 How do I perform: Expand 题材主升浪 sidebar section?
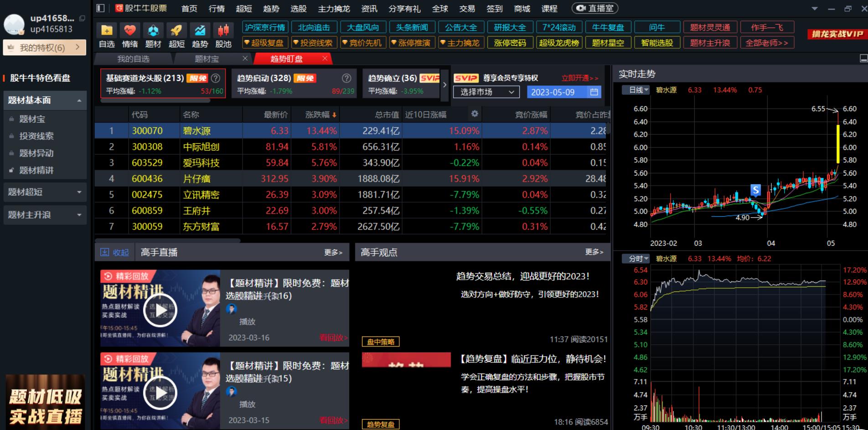[x=45, y=215]
